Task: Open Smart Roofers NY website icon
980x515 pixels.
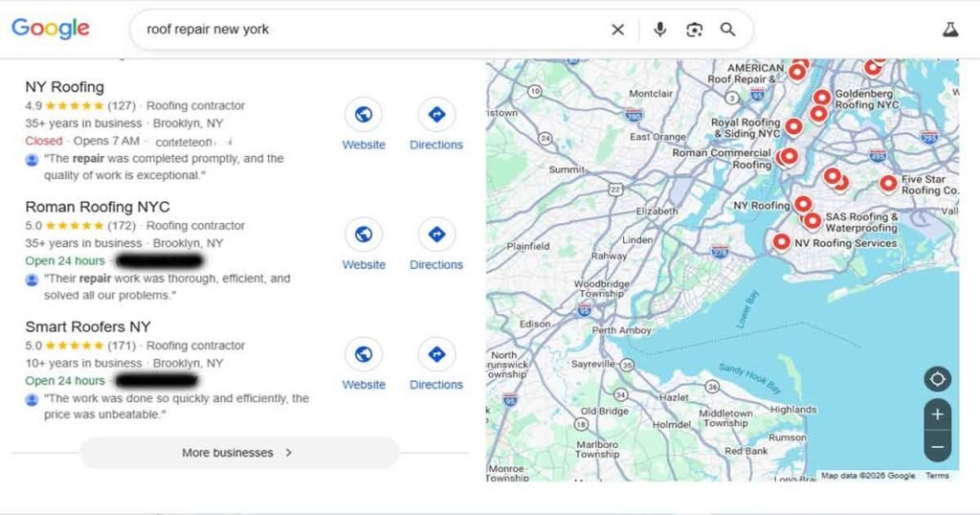Action: [364, 354]
